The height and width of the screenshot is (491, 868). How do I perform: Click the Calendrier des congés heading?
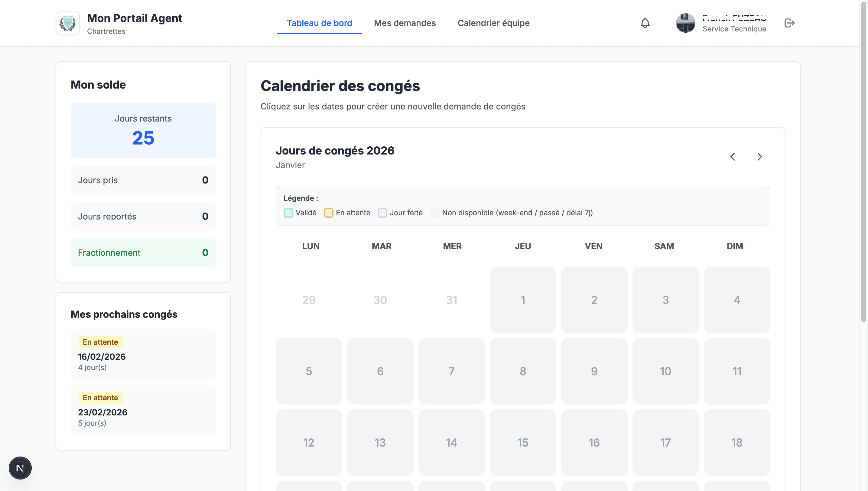340,86
